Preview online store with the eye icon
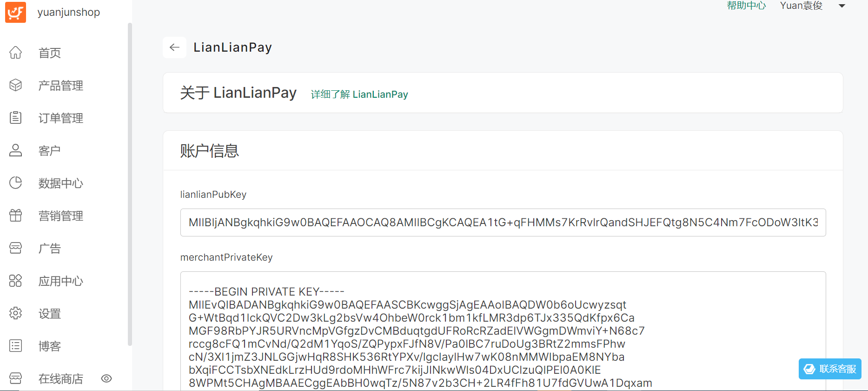The image size is (868, 391). point(106,378)
